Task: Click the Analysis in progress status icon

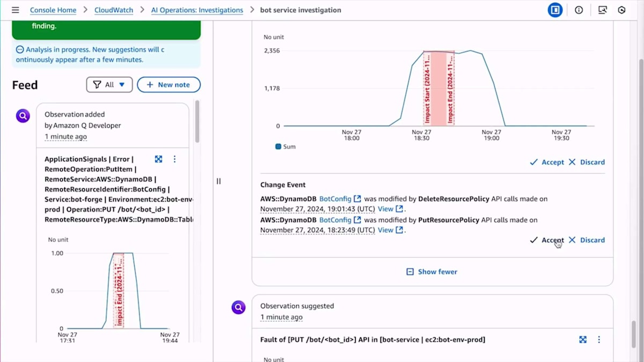Action: 20,49
